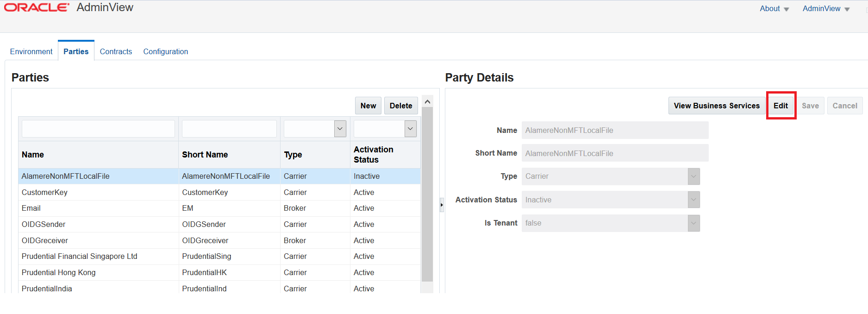868x314 pixels.
Task: Click the Delete party button
Action: 401,106
